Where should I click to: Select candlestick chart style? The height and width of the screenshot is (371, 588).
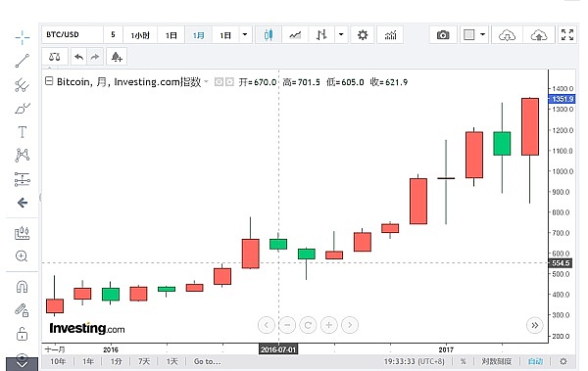coord(269,35)
